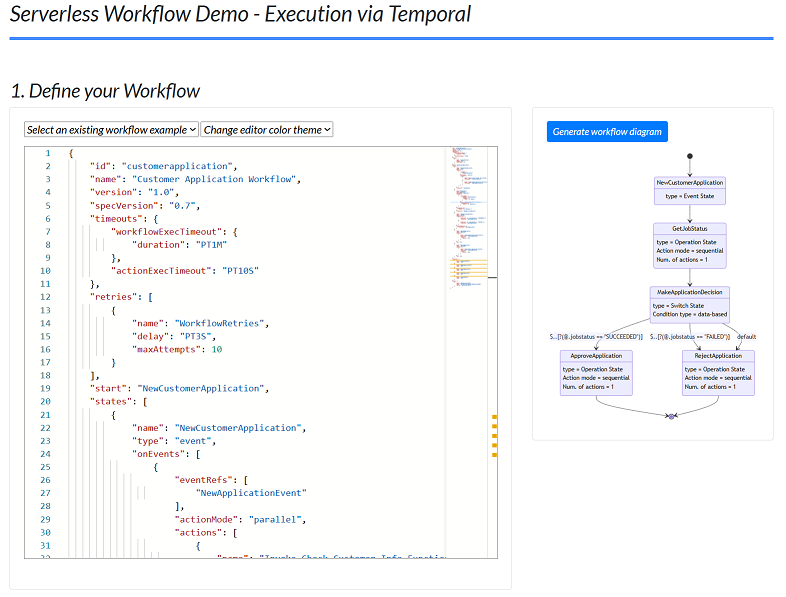The width and height of the screenshot is (786, 597).
Task: Click the '1. Define your Workflow' heading
Action: click(105, 91)
